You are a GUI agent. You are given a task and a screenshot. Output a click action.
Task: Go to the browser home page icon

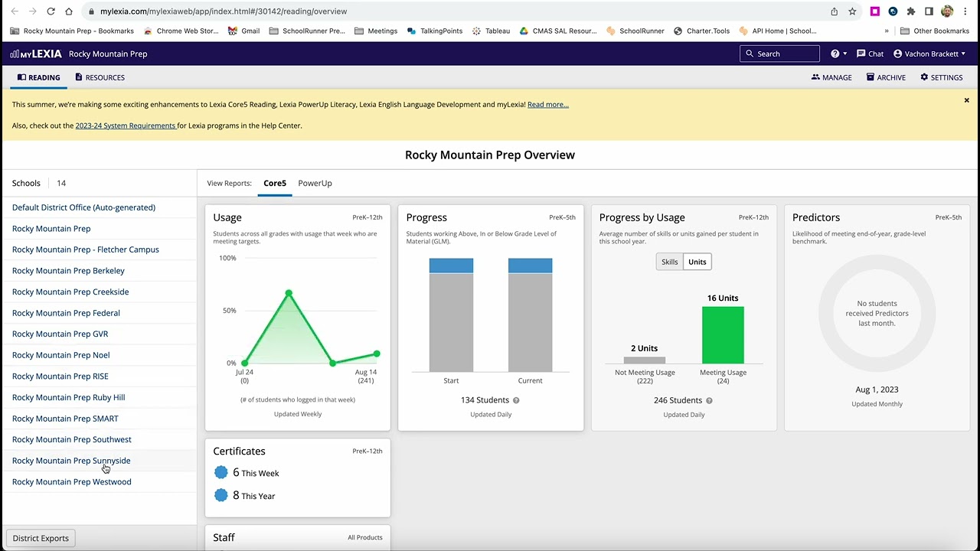tap(69, 11)
